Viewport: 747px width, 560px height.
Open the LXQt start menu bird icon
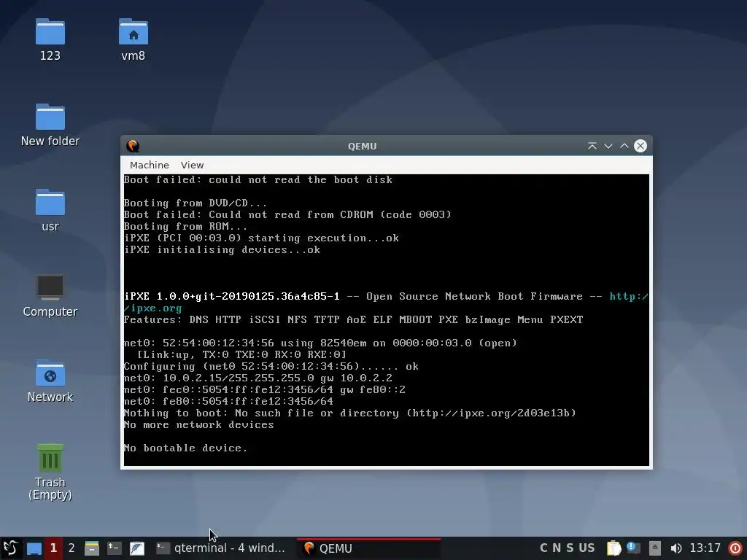[10, 548]
